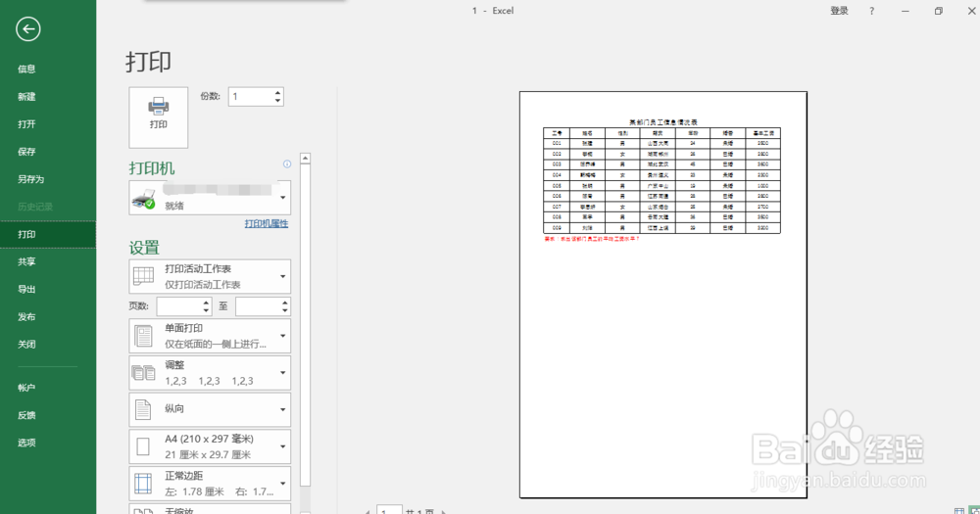Select 关闭 (Close) in the sidebar
Image resolution: width=980 pixels, height=514 pixels.
pyautogui.click(x=48, y=344)
